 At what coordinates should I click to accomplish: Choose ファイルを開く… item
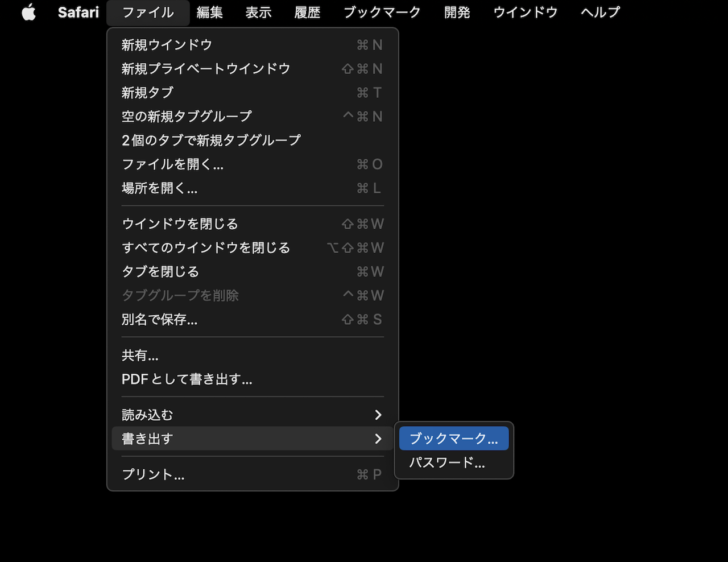tap(253, 164)
